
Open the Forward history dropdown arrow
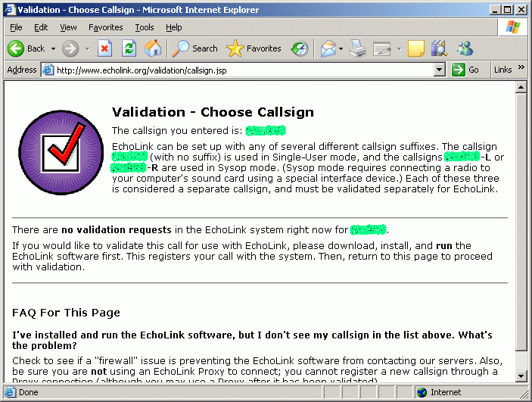tap(88, 48)
